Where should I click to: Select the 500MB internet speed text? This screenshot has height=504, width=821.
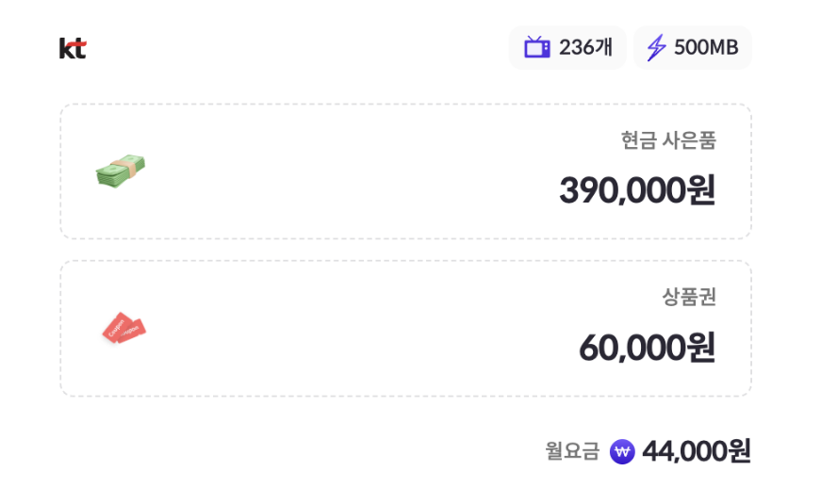[x=706, y=47]
